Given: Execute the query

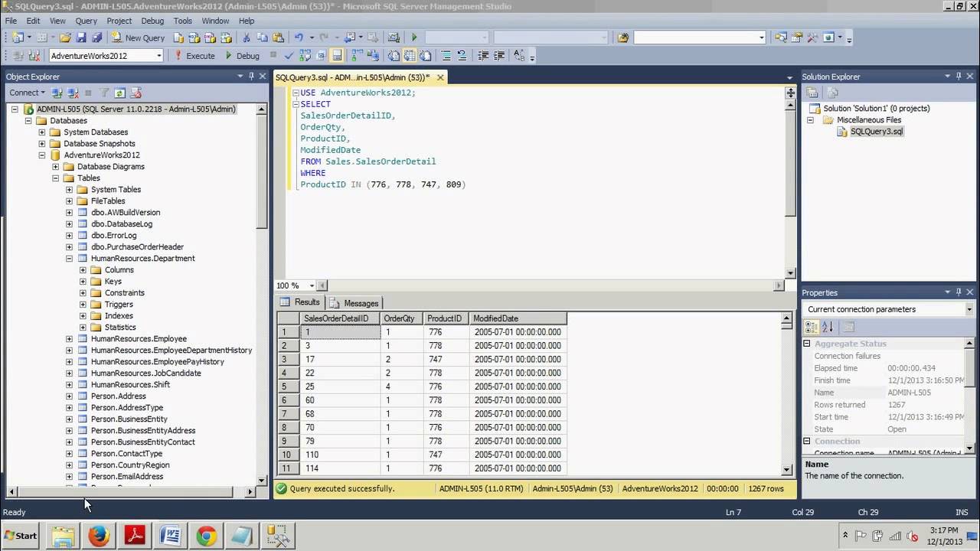Looking at the screenshot, I should point(194,56).
